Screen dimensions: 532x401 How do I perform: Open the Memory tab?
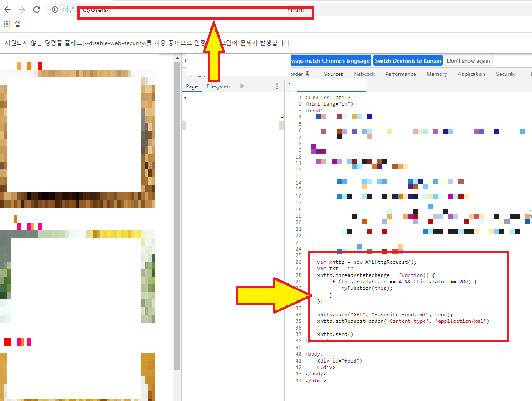point(436,74)
